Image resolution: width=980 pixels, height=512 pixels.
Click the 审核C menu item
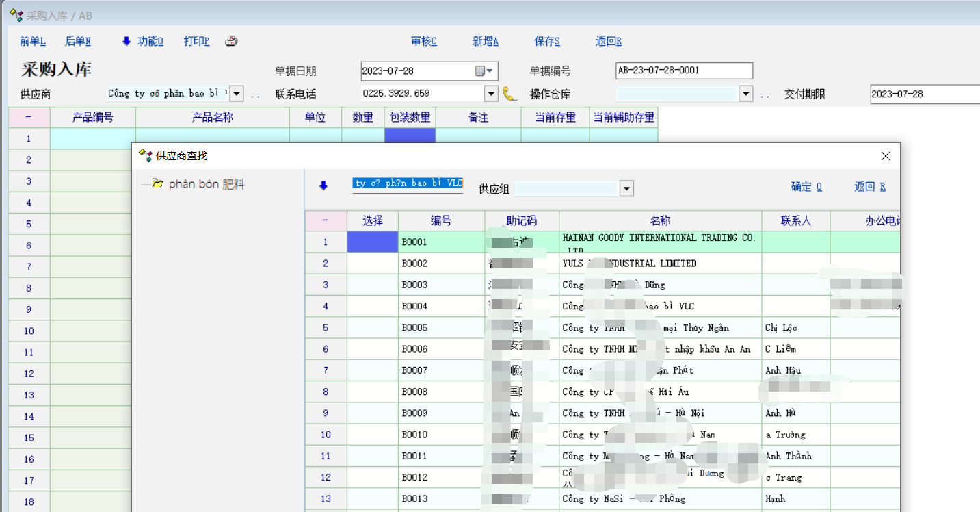(x=423, y=41)
